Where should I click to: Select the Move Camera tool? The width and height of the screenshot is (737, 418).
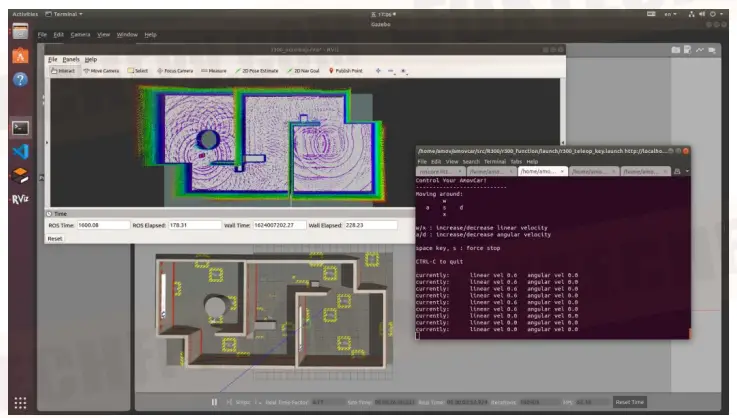pyautogui.click(x=102, y=71)
